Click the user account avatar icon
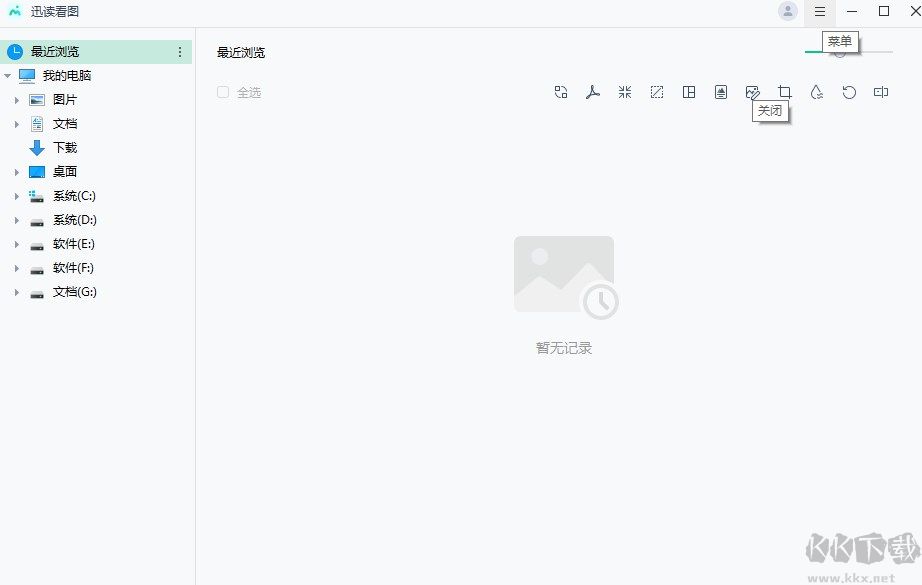Viewport: 922px width, 585px height. (788, 12)
